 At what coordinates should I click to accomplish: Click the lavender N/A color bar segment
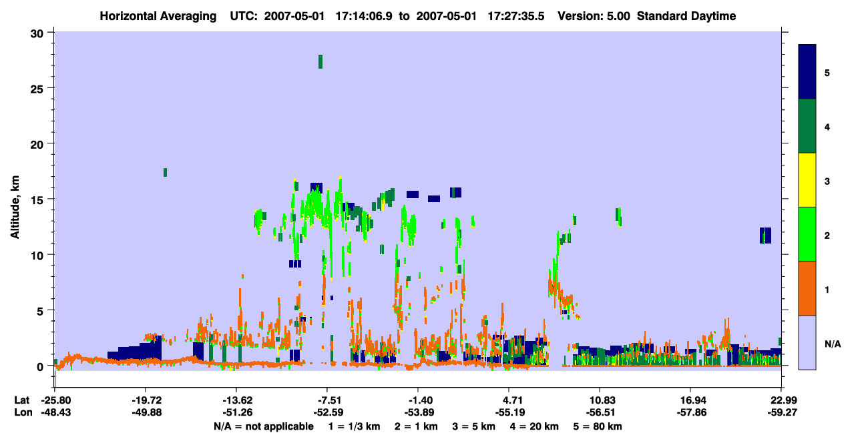tap(807, 342)
